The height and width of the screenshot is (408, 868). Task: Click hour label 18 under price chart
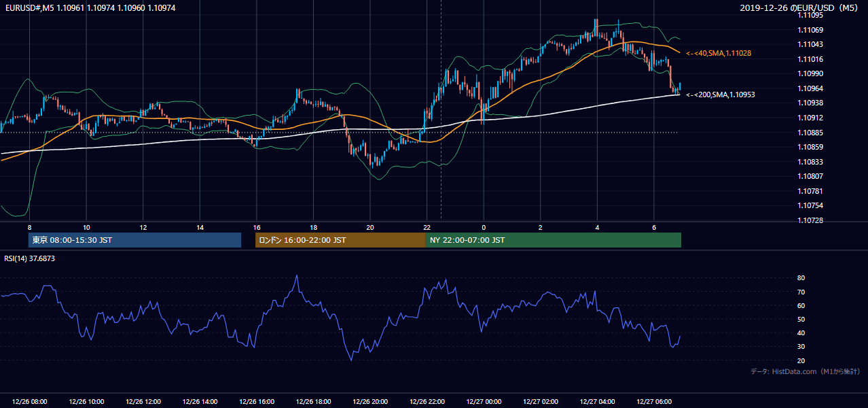point(313,227)
